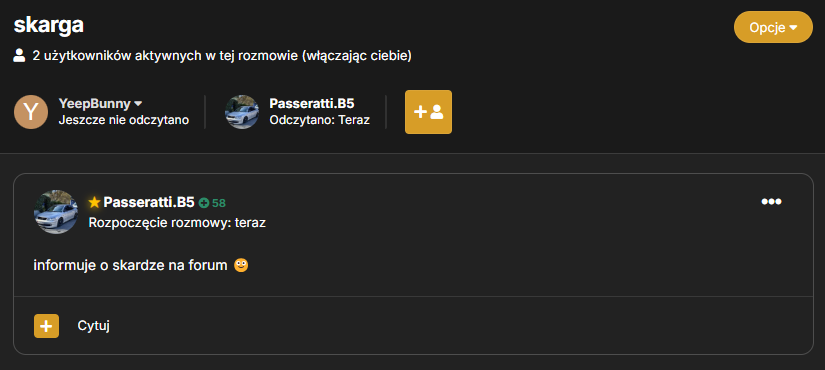Click Passeratti.B5 name in participants list

point(312,104)
